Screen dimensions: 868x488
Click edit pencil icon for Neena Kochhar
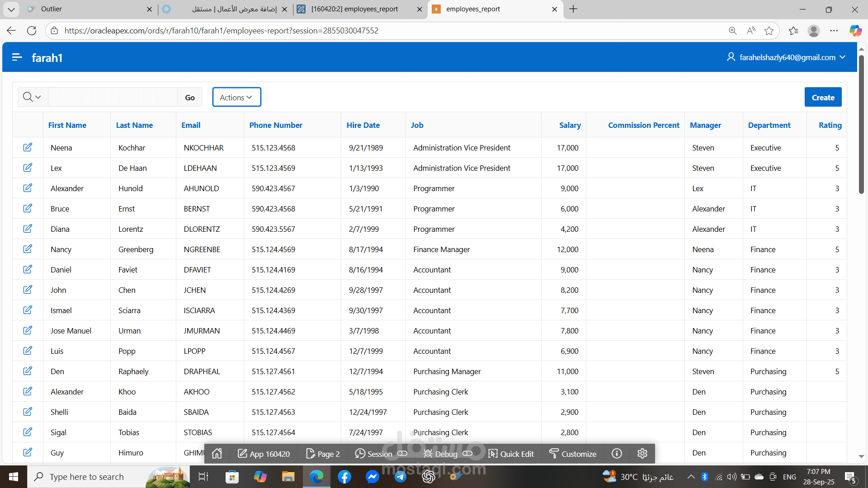coord(28,147)
